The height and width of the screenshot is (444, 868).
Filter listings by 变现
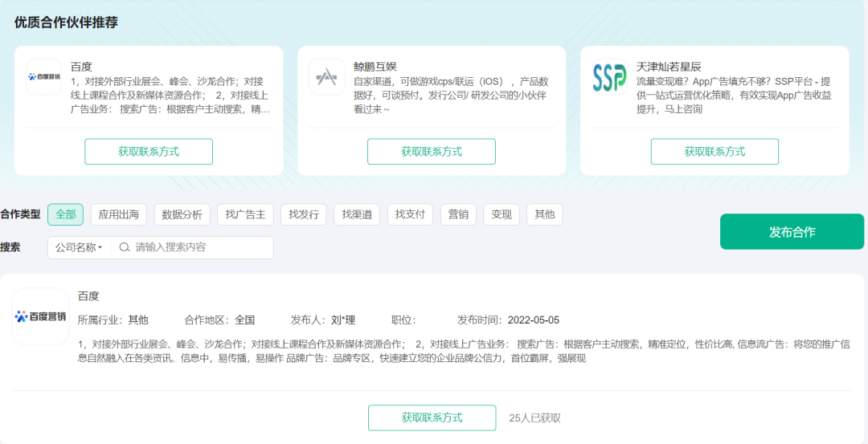pyautogui.click(x=502, y=214)
